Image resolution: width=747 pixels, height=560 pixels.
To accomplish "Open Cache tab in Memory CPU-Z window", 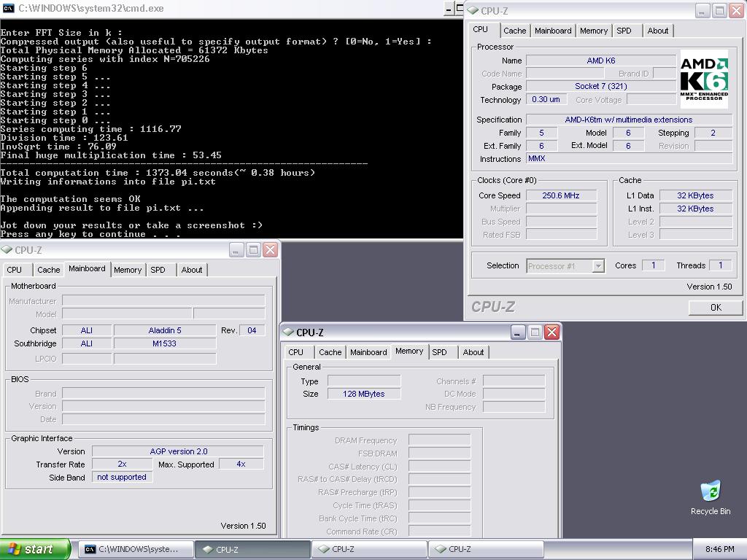I will pos(330,352).
